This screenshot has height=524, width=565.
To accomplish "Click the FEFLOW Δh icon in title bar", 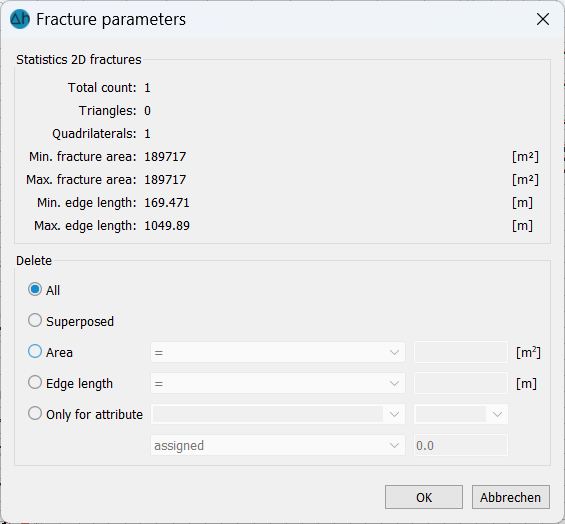I will [x=20, y=19].
